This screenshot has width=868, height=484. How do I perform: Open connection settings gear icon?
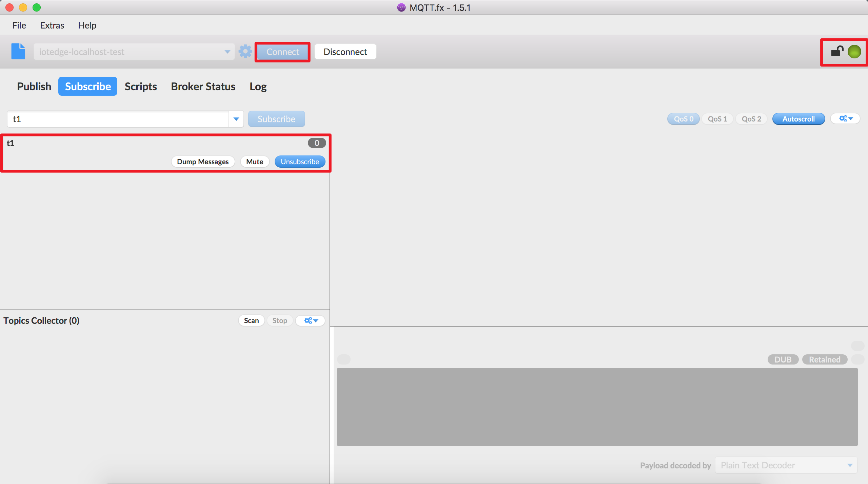coord(245,52)
